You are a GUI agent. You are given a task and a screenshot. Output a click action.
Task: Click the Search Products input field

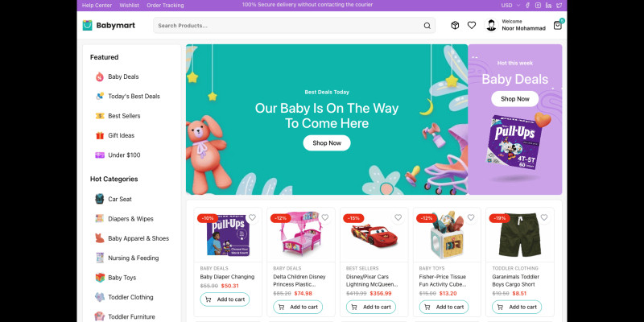click(294, 26)
